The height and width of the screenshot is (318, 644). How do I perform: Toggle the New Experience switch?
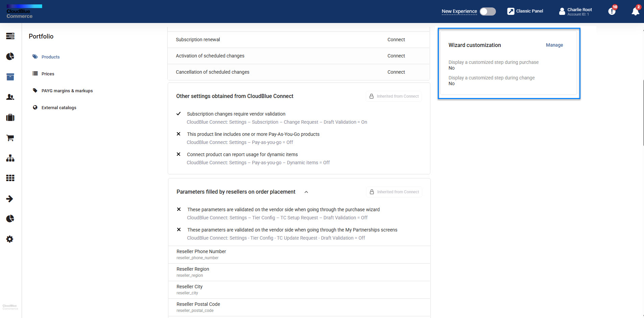point(488,11)
